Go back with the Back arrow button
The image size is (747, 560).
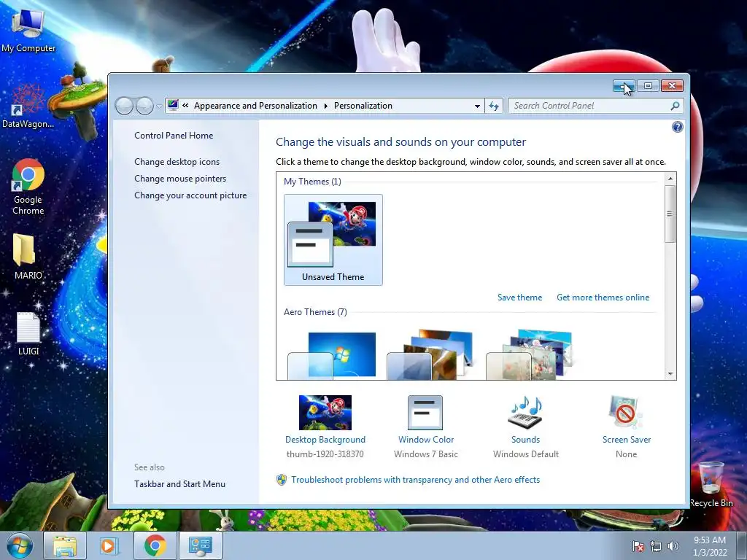pyautogui.click(x=124, y=106)
